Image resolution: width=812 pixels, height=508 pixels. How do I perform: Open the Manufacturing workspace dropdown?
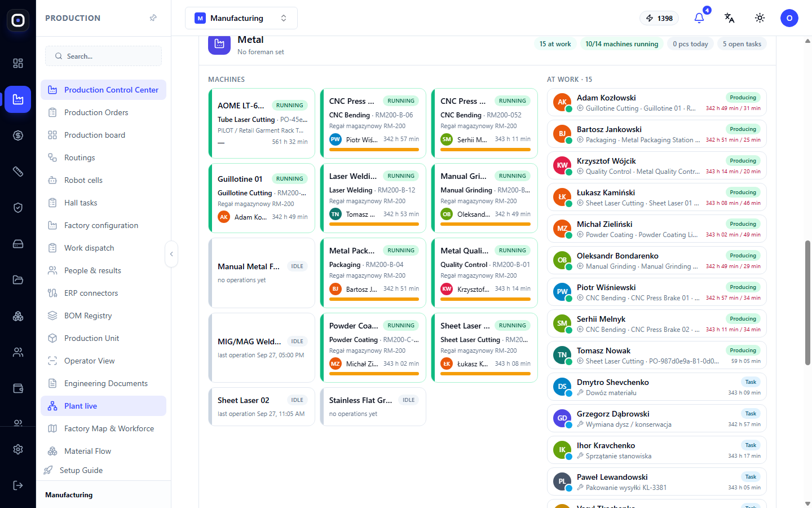pos(241,18)
